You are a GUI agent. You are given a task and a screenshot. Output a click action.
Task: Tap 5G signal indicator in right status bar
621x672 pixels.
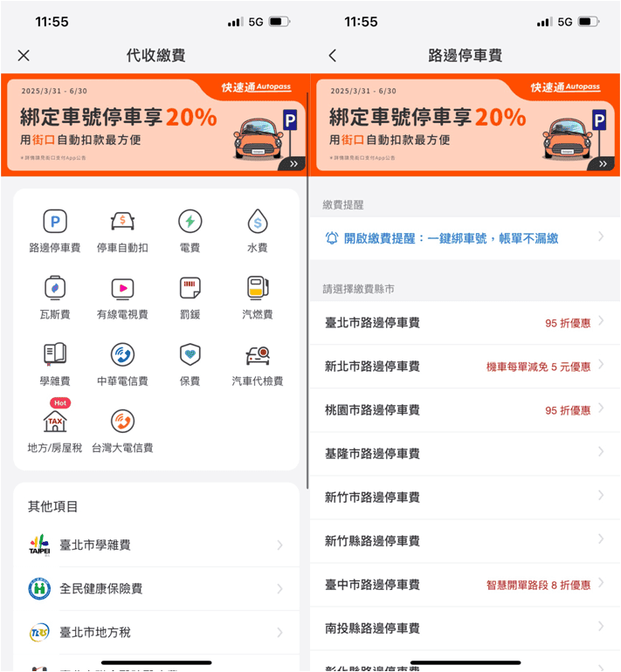pyautogui.click(x=565, y=22)
